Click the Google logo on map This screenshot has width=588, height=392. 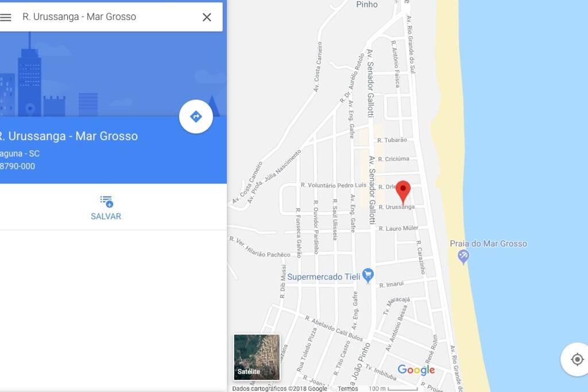click(416, 370)
